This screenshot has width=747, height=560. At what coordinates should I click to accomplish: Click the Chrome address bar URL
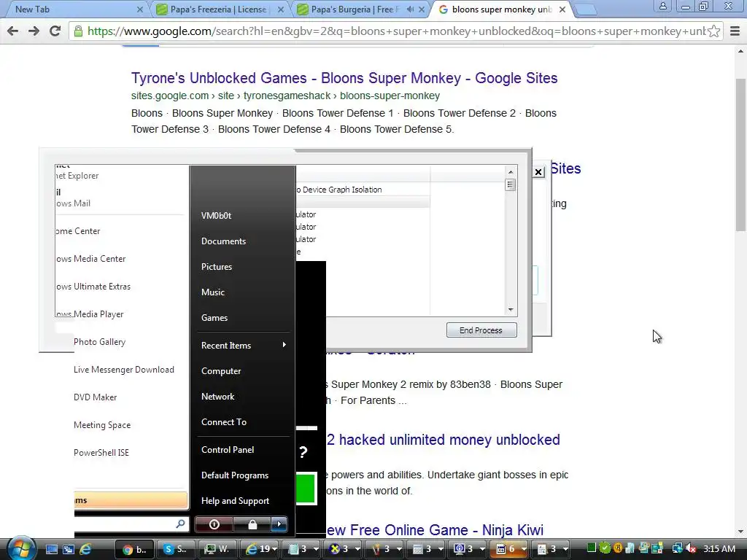[395, 31]
